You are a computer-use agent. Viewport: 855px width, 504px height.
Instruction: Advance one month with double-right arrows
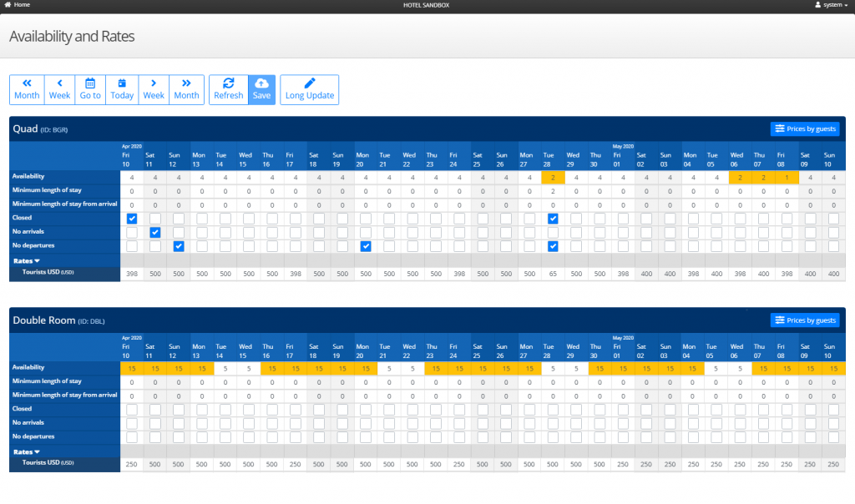(x=186, y=89)
